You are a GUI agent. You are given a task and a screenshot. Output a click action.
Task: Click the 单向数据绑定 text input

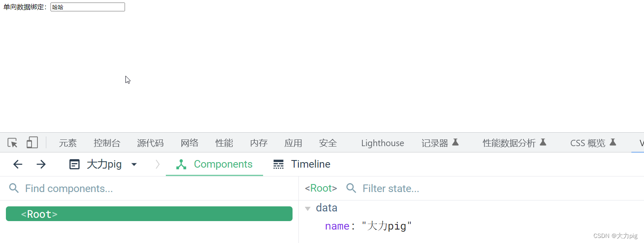tap(87, 7)
